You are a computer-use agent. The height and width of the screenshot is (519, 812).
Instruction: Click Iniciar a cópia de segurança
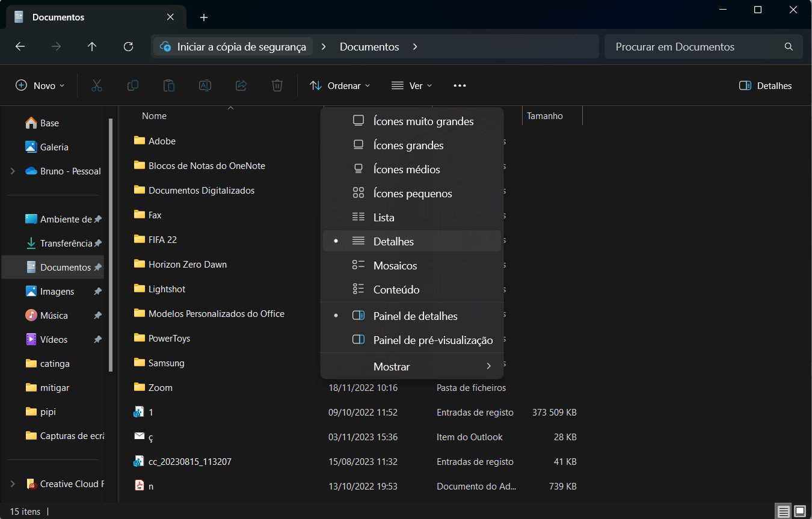tap(235, 46)
